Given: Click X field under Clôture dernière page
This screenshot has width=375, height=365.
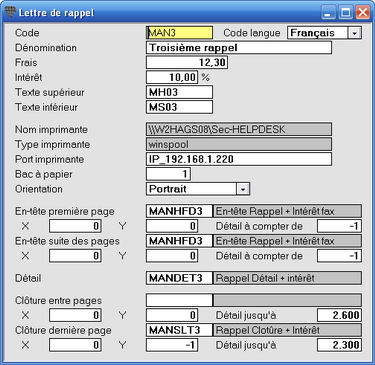Looking at the screenshot, I should click(x=75, y=345).
